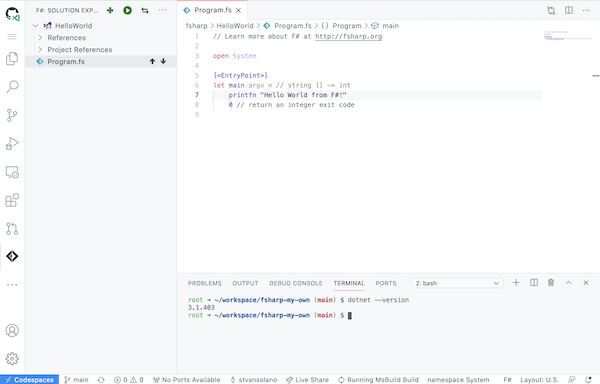600x384 pixels.
Task: Click the Codespaces remote indicator
Action: [x=29, y=379]
